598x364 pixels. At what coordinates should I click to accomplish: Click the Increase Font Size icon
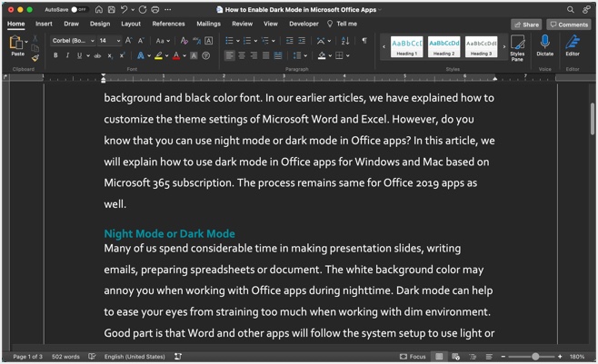(129, 40)
